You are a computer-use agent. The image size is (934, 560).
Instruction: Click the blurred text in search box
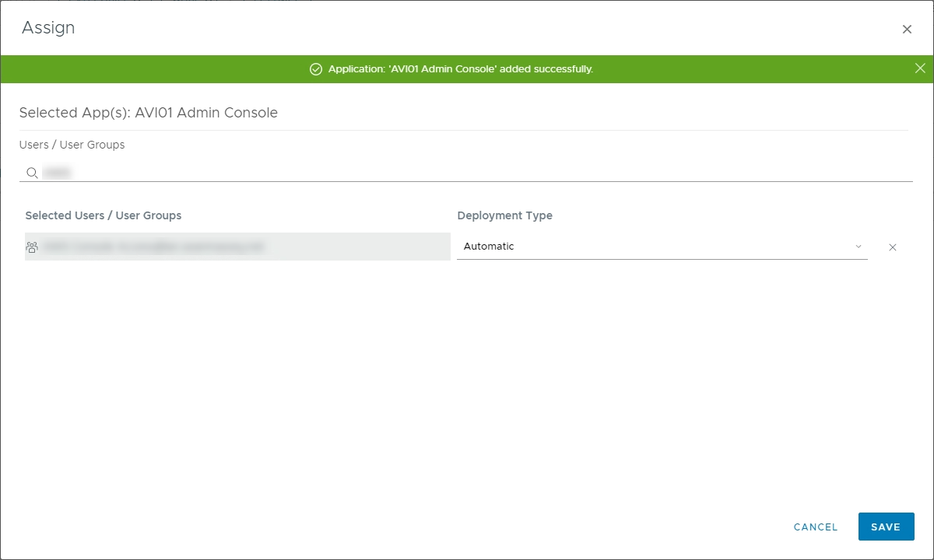(x=57, y=173)
